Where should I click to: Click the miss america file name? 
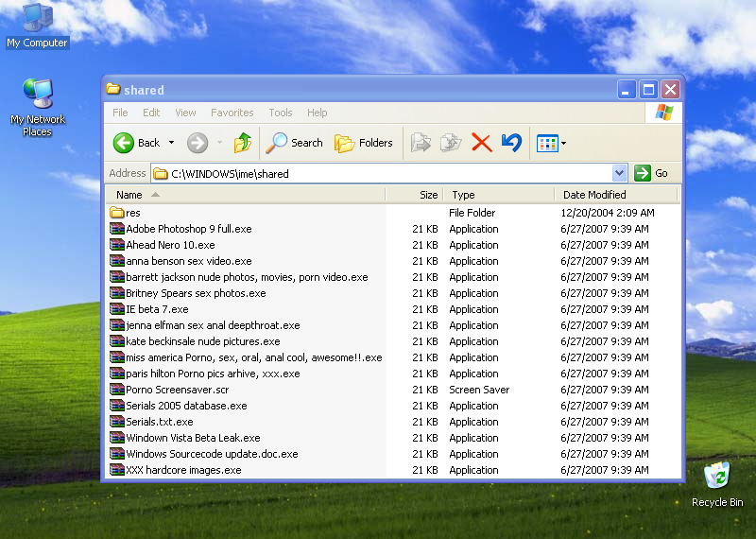(254, 357)
